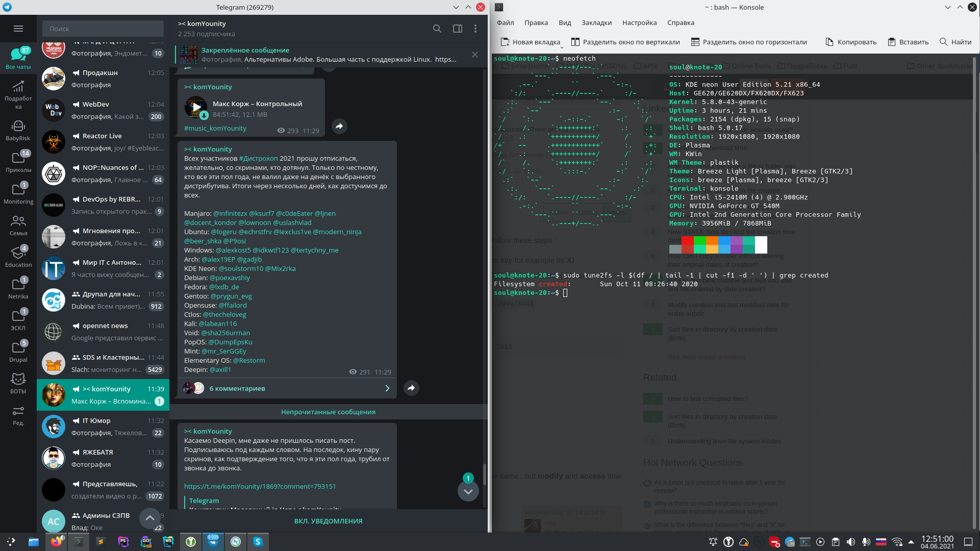The height and width of the screenshot is (551, 980).
Task: Forward the Макс Корж audio post
Action: [339, 126]
